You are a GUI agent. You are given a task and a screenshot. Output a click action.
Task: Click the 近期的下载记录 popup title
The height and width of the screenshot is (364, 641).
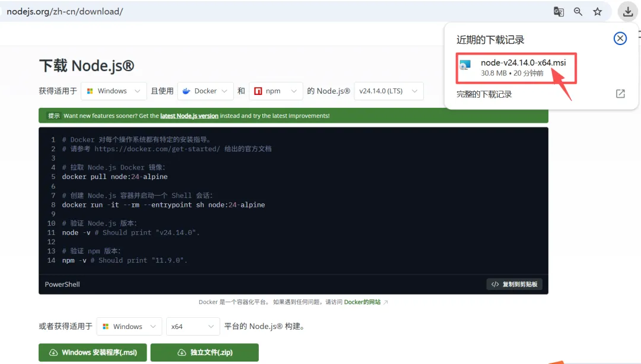(490, 40)
